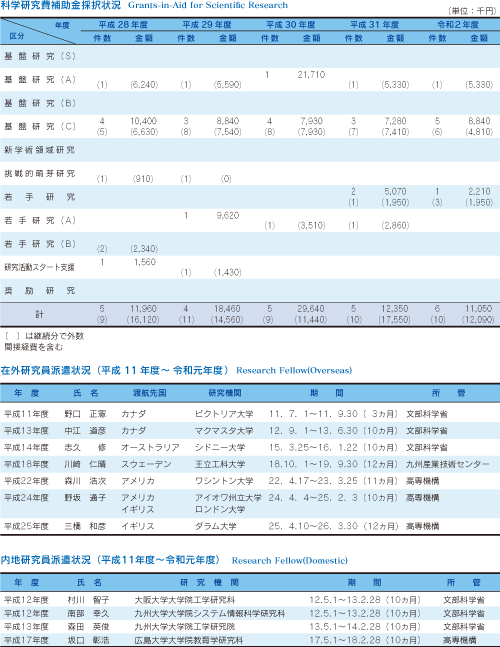Select the 9,620 amount cell

pos(228,215)
